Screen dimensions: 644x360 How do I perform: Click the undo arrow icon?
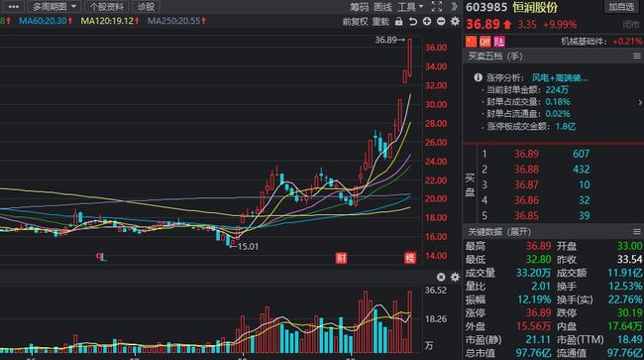tap(413, 22)
